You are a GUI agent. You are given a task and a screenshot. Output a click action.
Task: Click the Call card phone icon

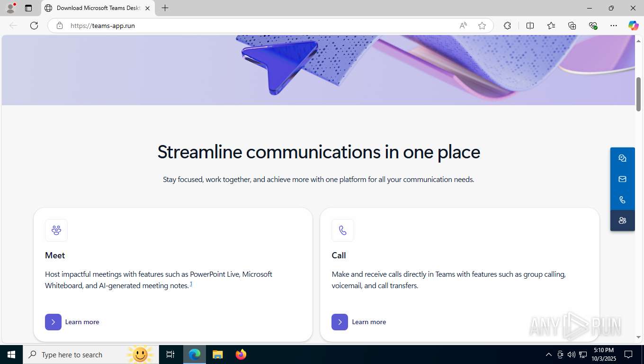coord(343,230)
